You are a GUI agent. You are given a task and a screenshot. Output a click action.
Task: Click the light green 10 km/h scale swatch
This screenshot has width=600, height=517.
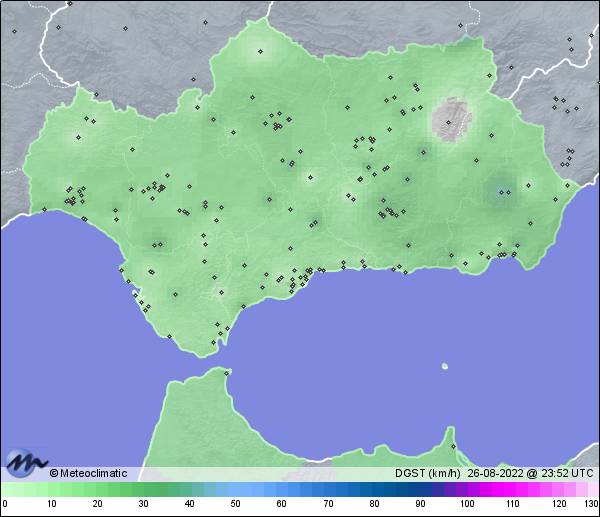click(51, 489)
